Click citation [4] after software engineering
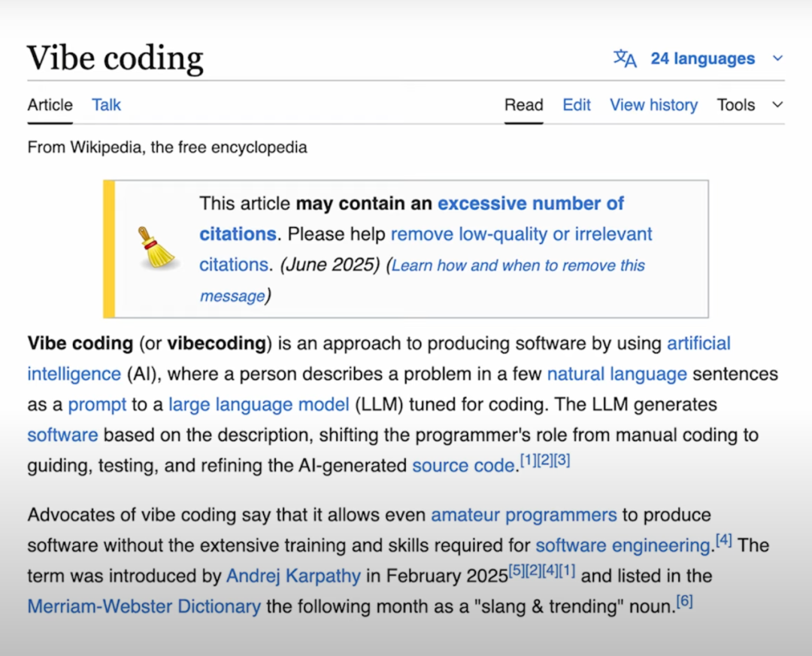Viewport: 812px width, 656px height. [723, 540]
